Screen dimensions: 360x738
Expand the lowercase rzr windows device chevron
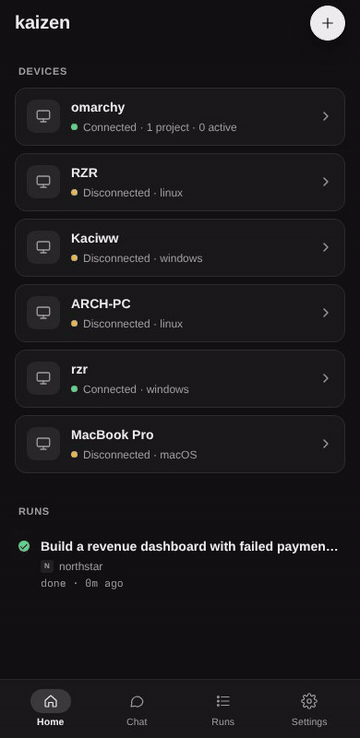(x=326, y=378)
